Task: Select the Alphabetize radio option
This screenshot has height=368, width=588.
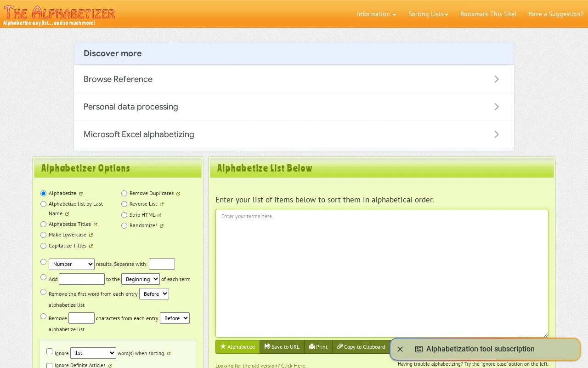Action: click(x=44, y=194)
